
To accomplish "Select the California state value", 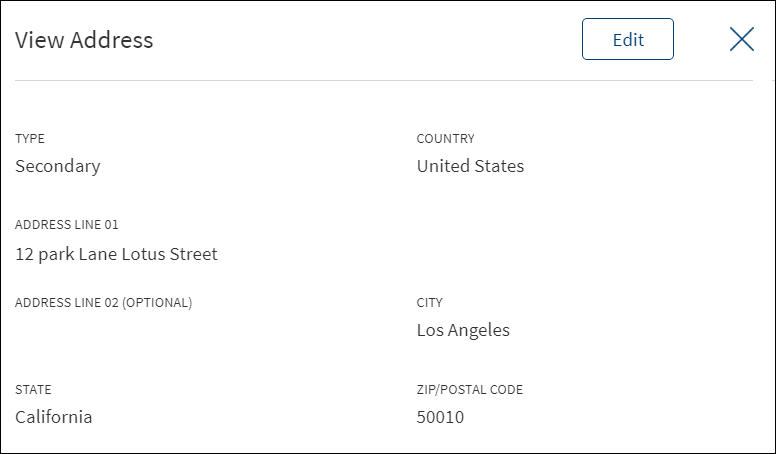I will (x=53, y=417).
